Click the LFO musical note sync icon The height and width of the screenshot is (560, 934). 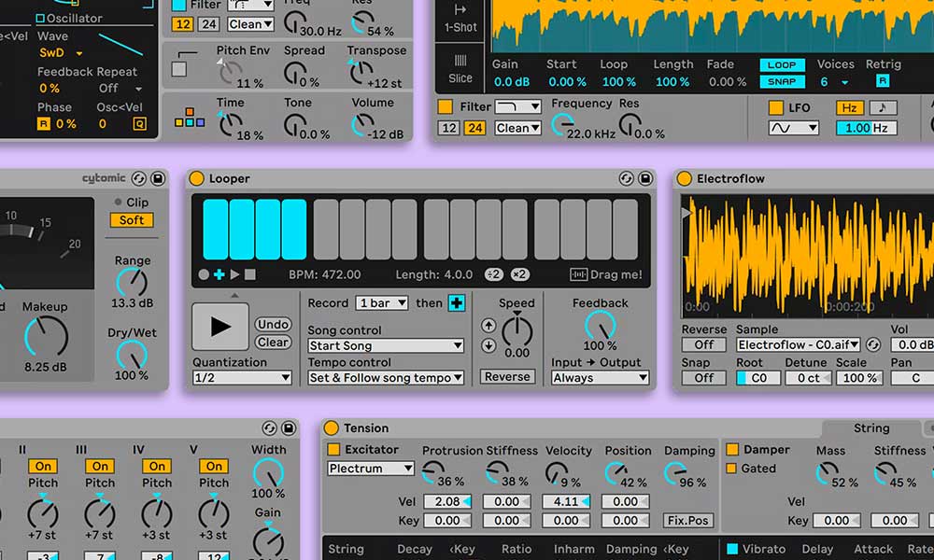coord(882,107)
